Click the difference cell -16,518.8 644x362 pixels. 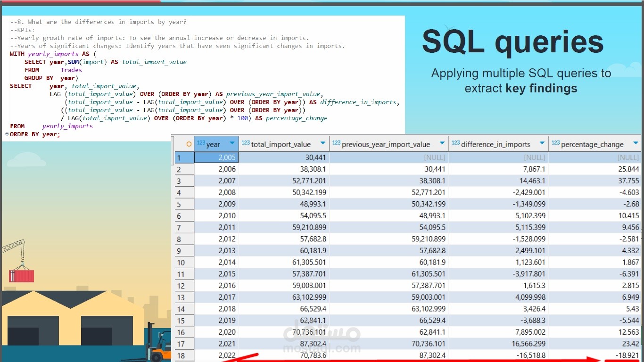tap(499, 355)
